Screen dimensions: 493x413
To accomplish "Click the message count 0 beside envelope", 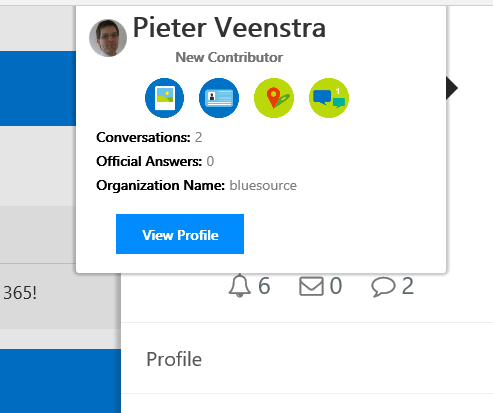I will [336, 286].
